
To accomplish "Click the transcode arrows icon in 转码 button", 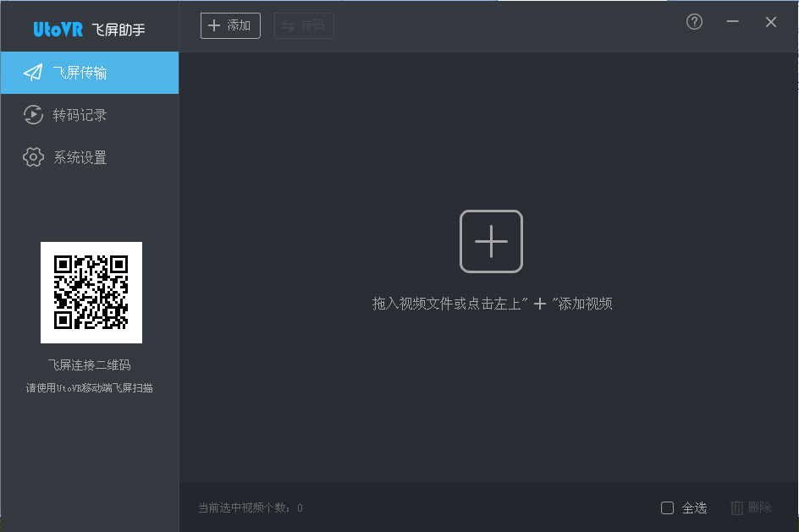I will coord(289,25).
